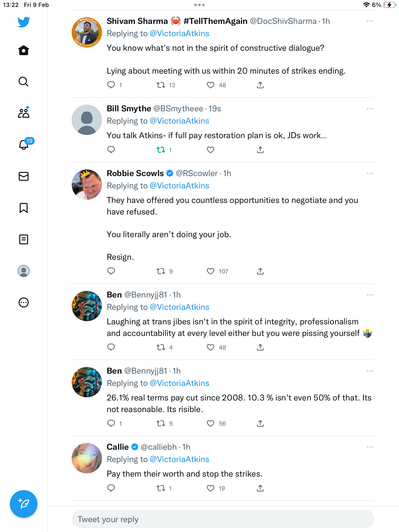Open @VictoriaAtkins link in Ben's first reply
Viewport: 399px width, 532px height.
click(x=180, y=307)
